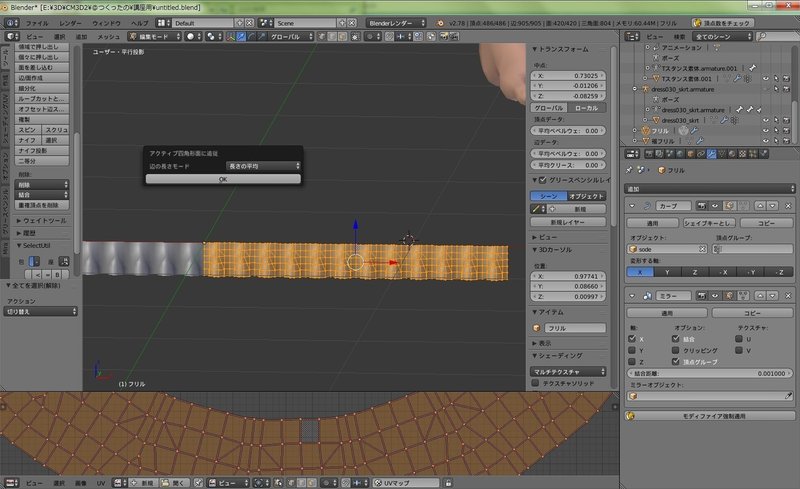Open the Blenderレンダー engine dropdown
Viewport: 800px width, 489px height.
395,23
